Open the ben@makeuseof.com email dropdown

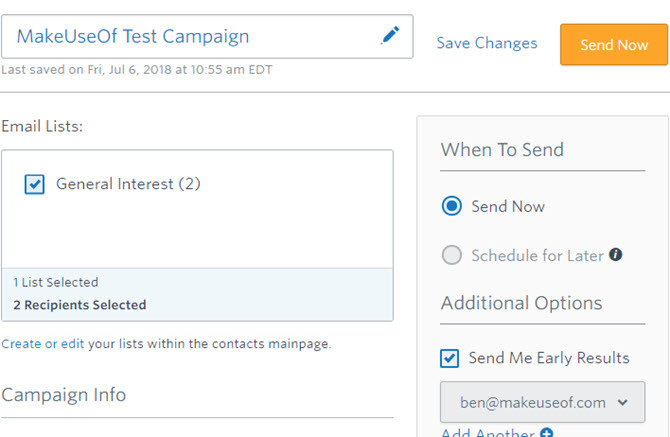[x=543, y=402]
